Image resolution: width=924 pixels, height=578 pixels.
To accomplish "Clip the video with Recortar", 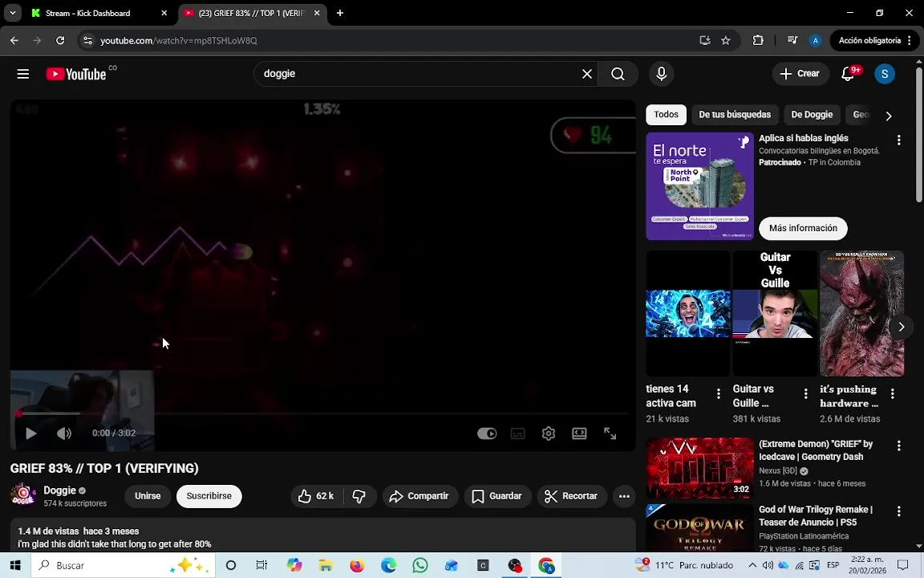I will (571, 496).
